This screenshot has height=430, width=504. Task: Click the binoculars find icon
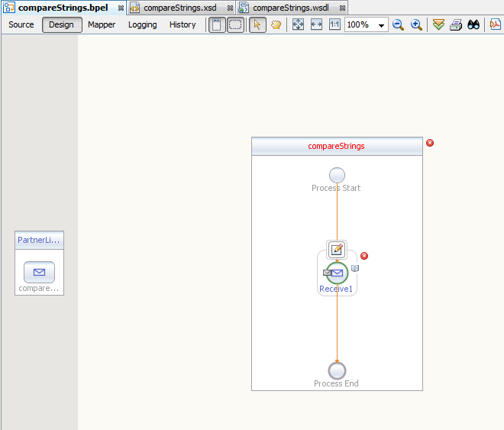point(473,24)
